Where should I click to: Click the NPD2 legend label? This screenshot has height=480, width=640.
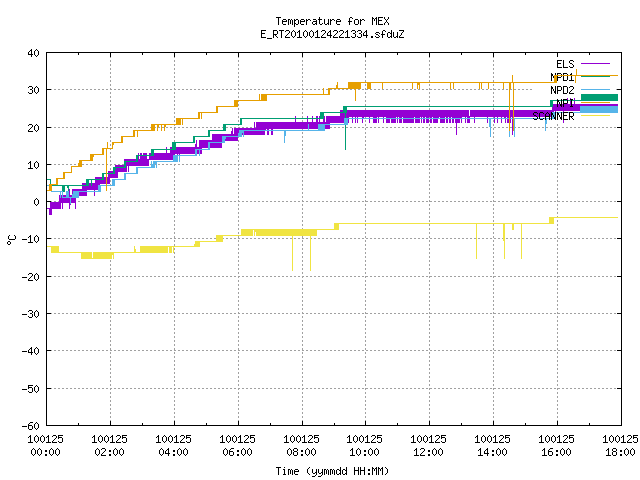pos(562,90)
